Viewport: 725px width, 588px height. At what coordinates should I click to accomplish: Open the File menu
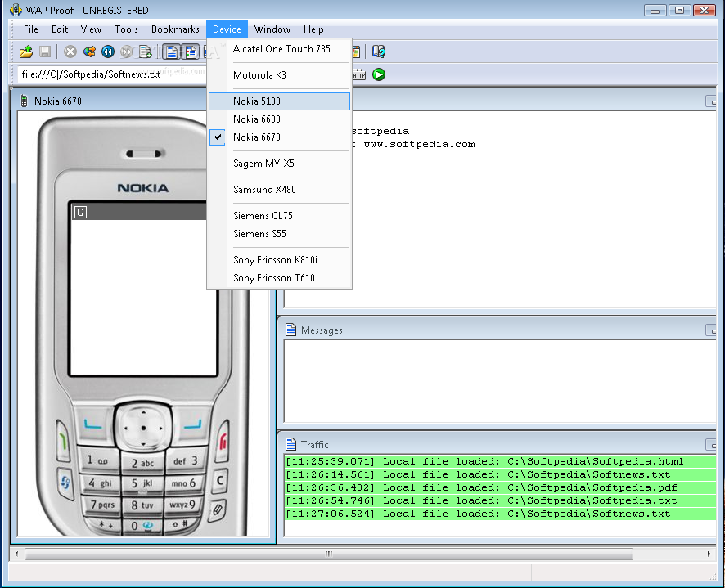(x=31, y=29)
